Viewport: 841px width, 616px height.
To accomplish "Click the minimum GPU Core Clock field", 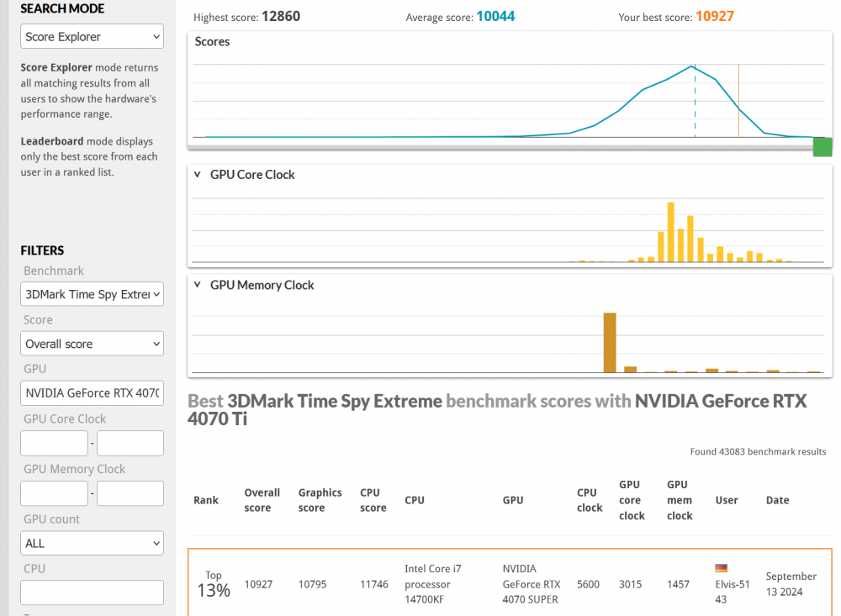I will pos(54,443).
